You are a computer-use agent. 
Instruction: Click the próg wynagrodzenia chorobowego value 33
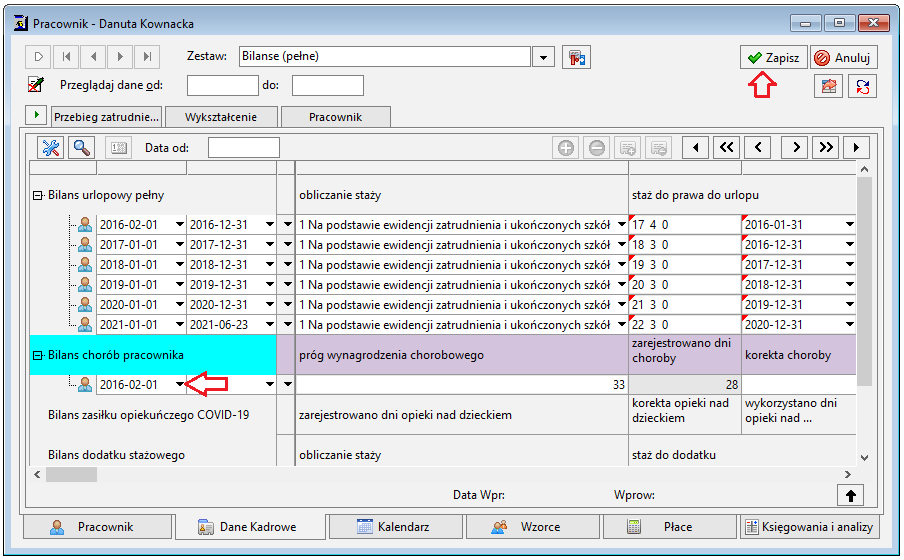point(462,385)
